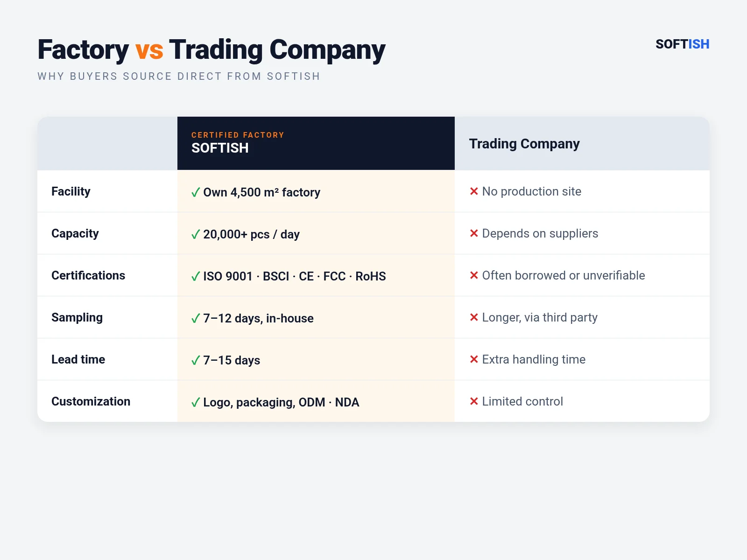Screen dimensions: 747x560
Task: Click the checkmark beside ISO 9001 certifications
Action: point(196,276)
